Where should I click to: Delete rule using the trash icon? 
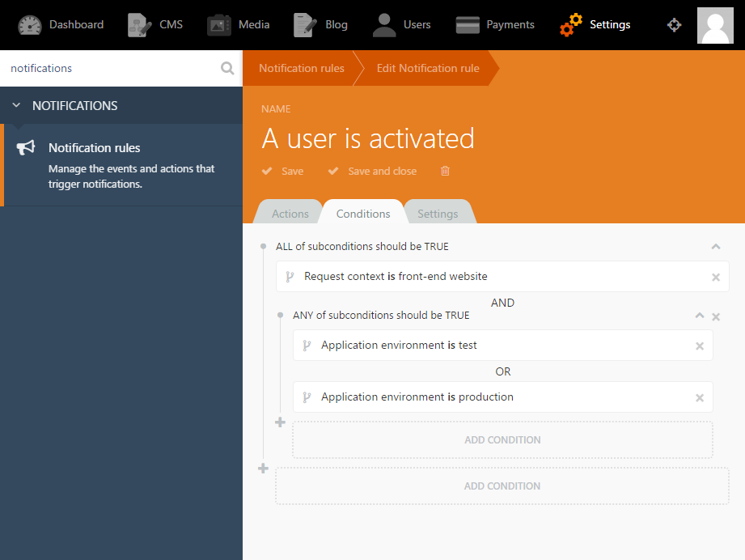pyautogui.click(x=445, y=171)
